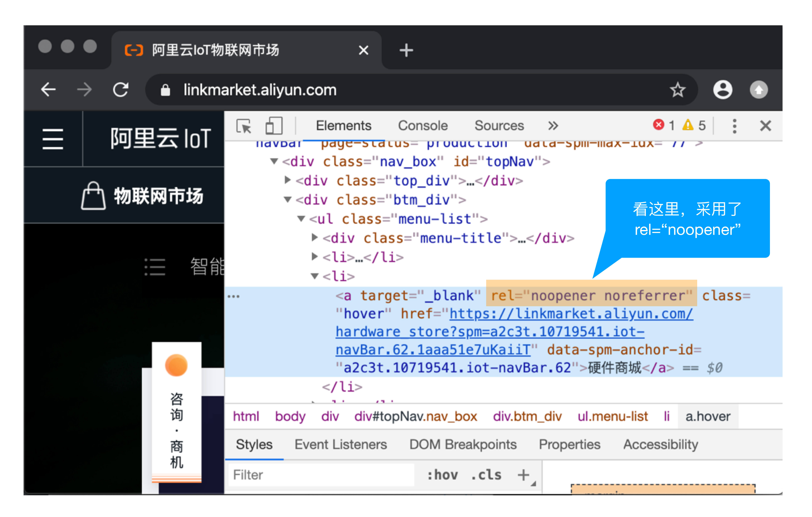Image resolution: width=812 pixels, height=517 pixels.
Task: Show more DevTools tabs chevron
Action: [x=553, y=126]
